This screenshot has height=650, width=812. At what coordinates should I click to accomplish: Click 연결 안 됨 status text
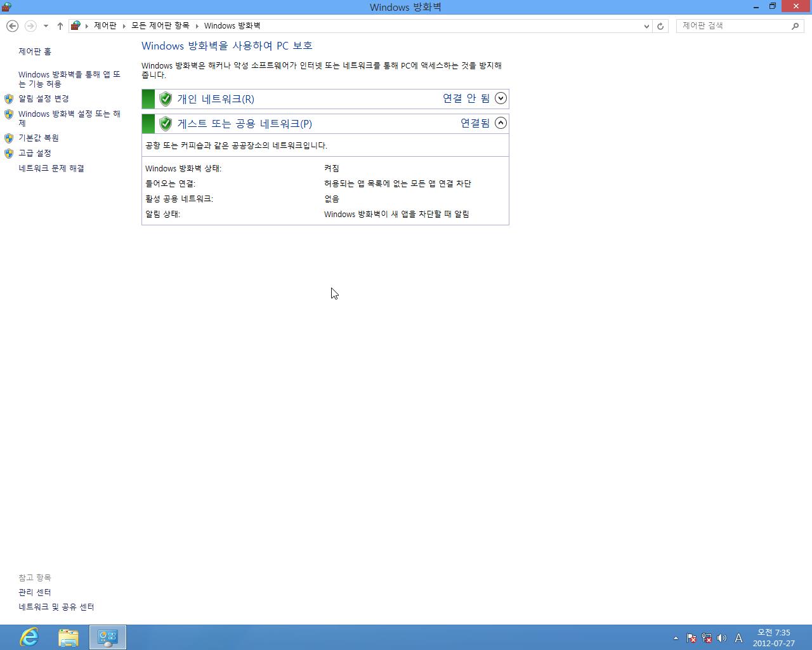466,98
